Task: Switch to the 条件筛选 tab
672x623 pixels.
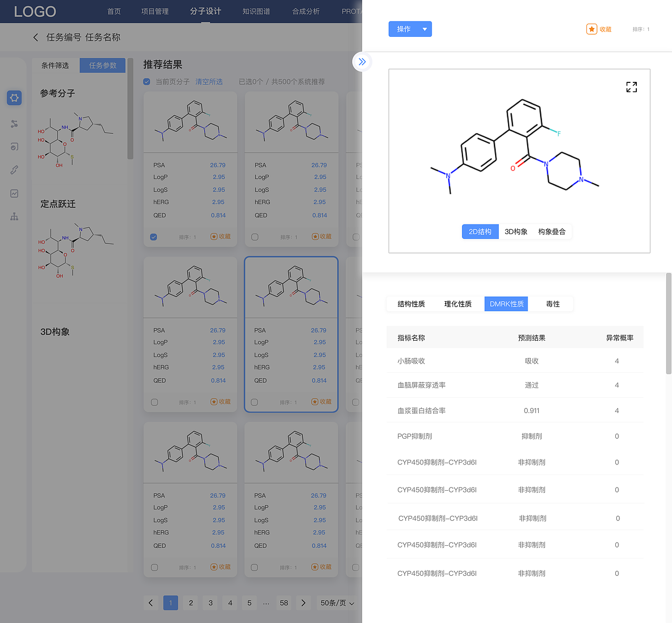Action: coord(55,66)
